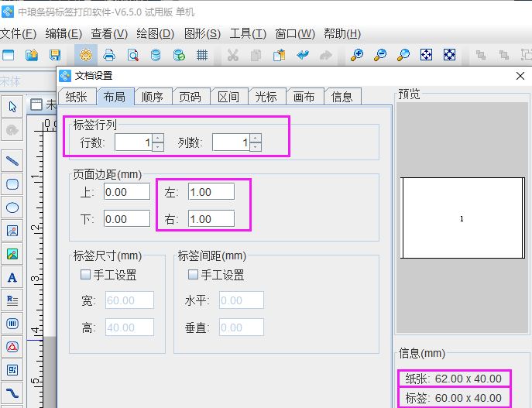Select the rich text tool icon
The height and width of the screenshot is (408, 532).
coord(12,300)
